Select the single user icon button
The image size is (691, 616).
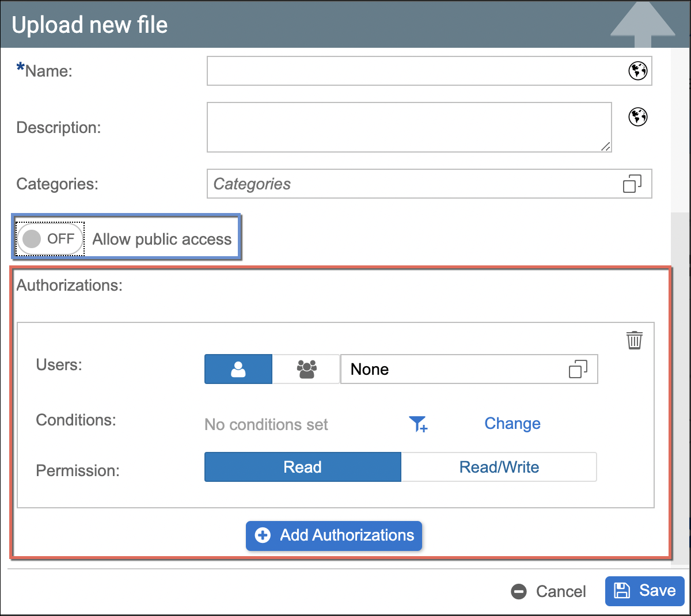click(238, 369)
